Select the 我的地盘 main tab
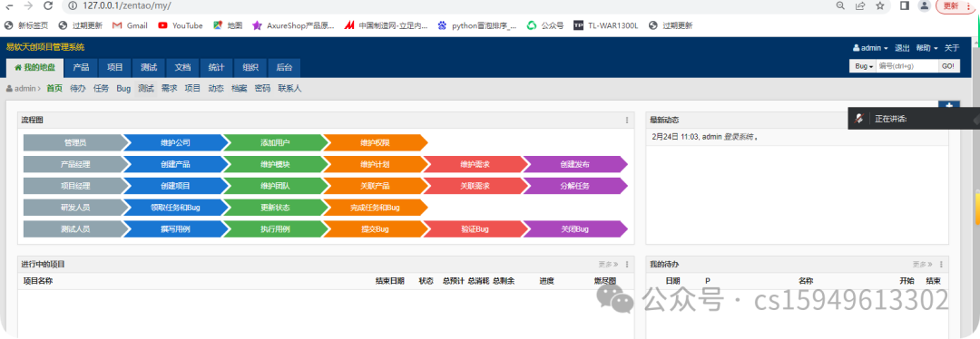This screenshot has width=980, height=339. (34, 67)
